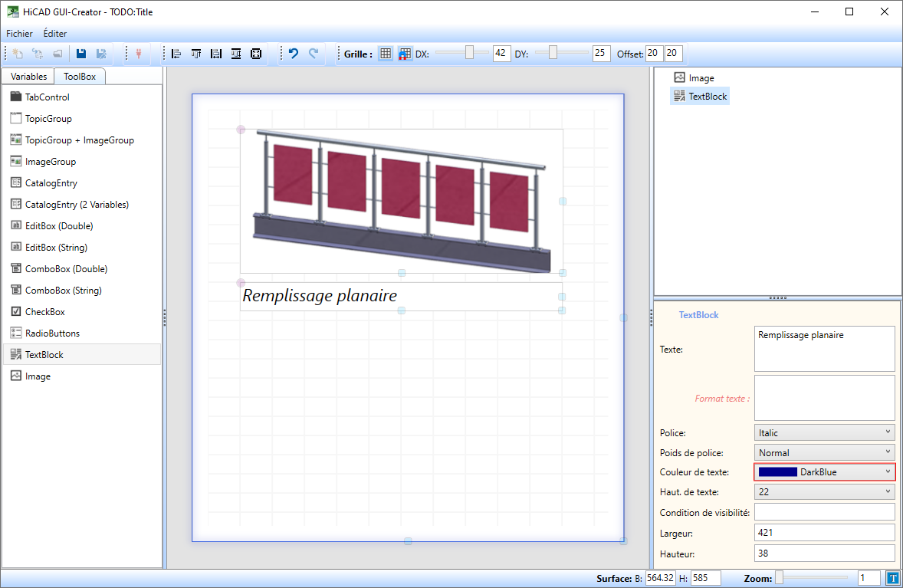The height and width of the screenshot is (588, 903).
Task: Click the align top edges icon
Action: 196,54
